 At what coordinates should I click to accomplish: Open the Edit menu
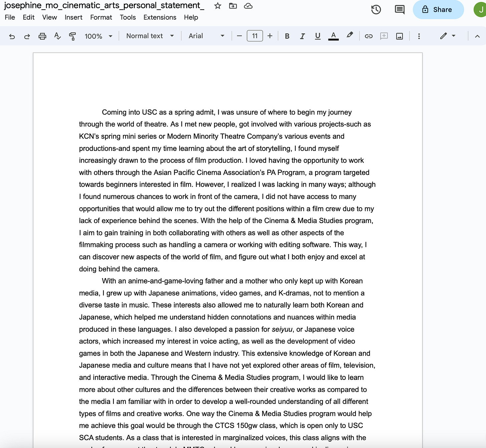click(29, 17)
